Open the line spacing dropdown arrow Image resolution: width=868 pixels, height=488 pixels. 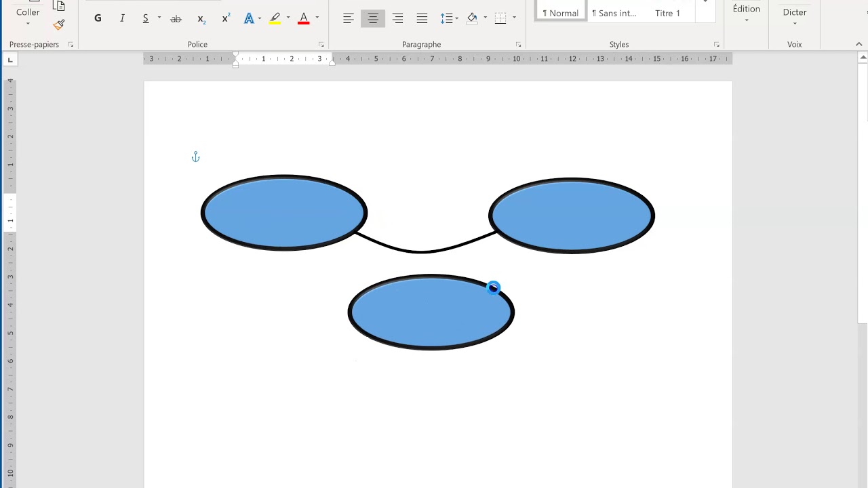[457, 18]
